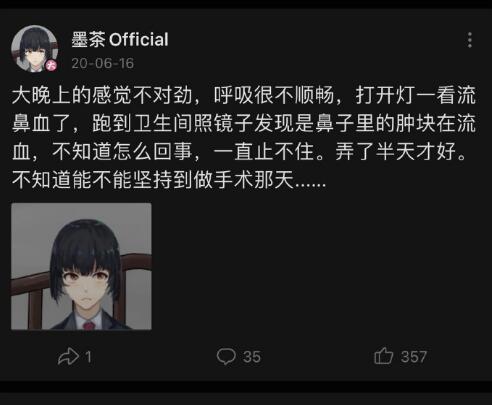Click the pink badge on the avatar
The height and width of the screenshot is (405, 492).
point(51,65)
